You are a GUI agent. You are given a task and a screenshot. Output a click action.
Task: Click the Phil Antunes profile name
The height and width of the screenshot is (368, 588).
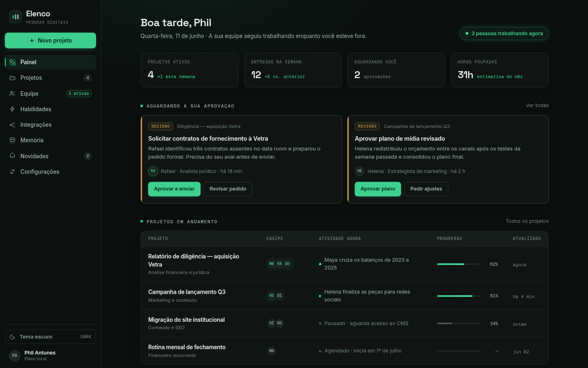click(40, 352)
